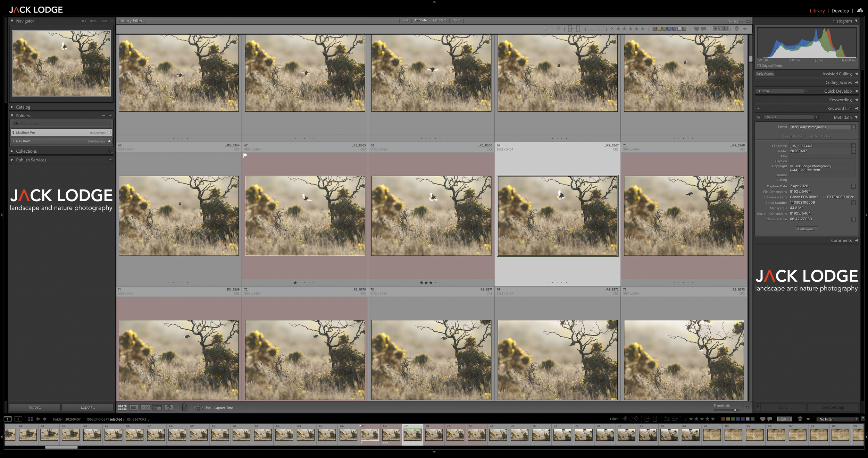868x458 pixels.
Task: Switch to Grid view in the toolbar
Action: [x=123, y=407]
